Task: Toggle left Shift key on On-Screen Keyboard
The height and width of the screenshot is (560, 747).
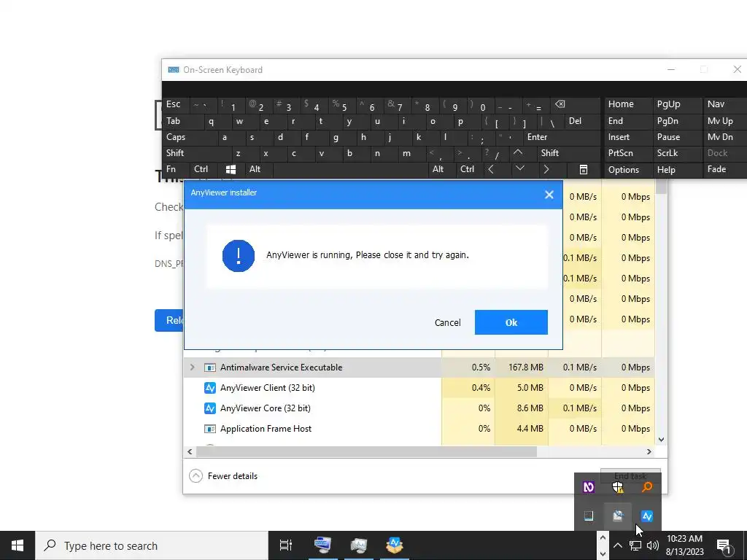Action: pyautogui.click(x=196, y=153)
